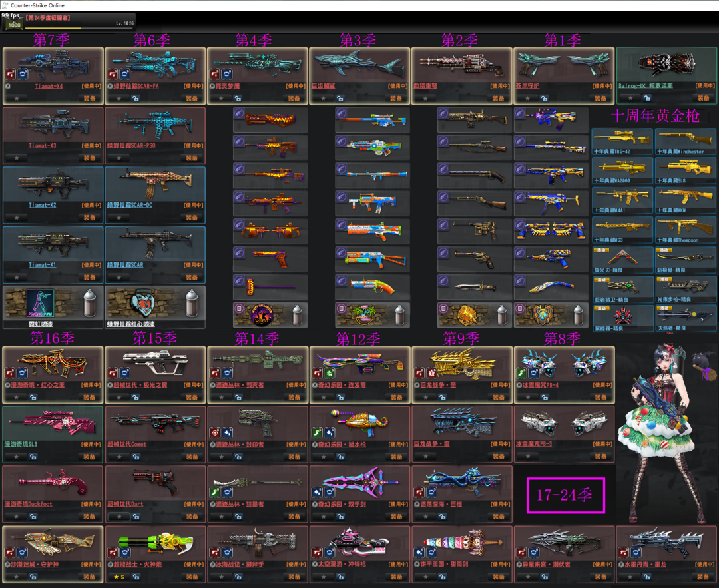
Task: Toggle favorite star on 血猎重弩
Action: (425, 98)
